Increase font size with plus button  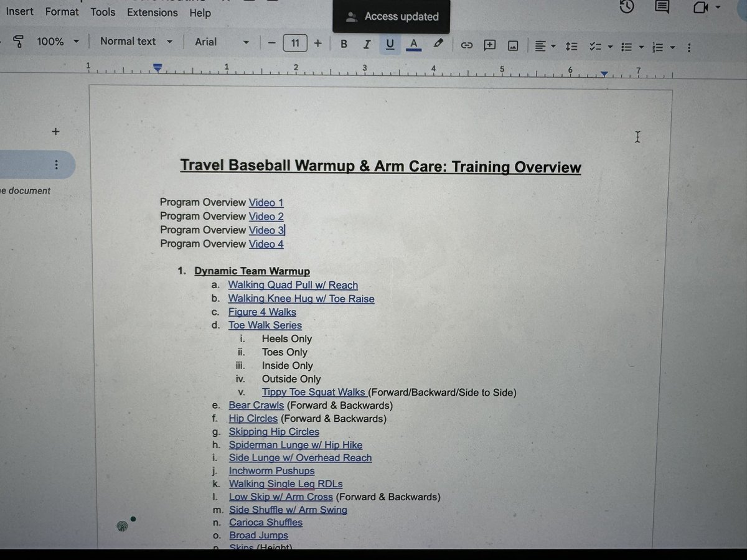tap(317, 43)
